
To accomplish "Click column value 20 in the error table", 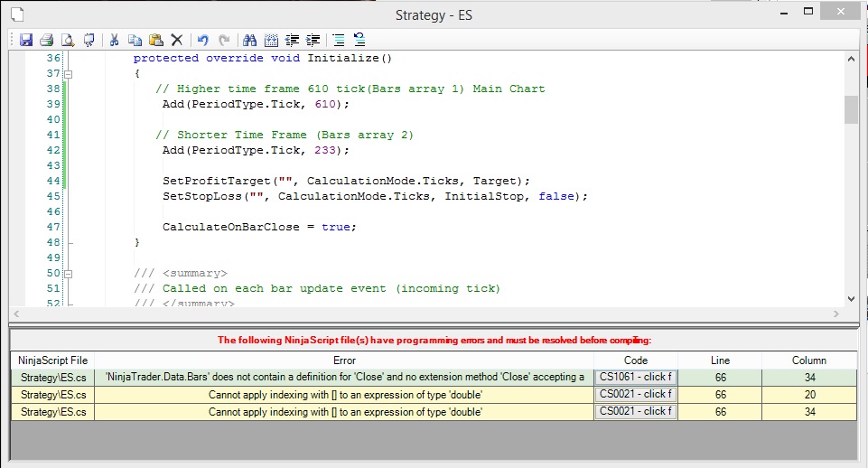I will (x=810, y=395).
